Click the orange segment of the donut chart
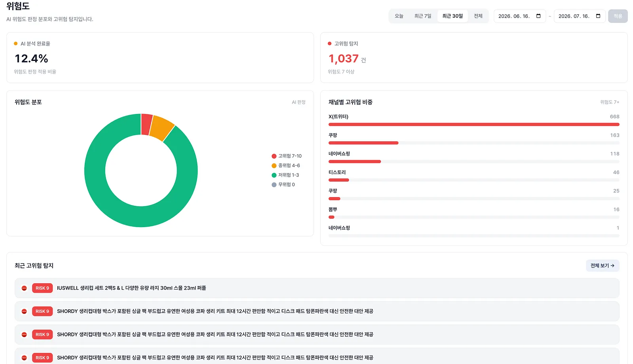 163,127
